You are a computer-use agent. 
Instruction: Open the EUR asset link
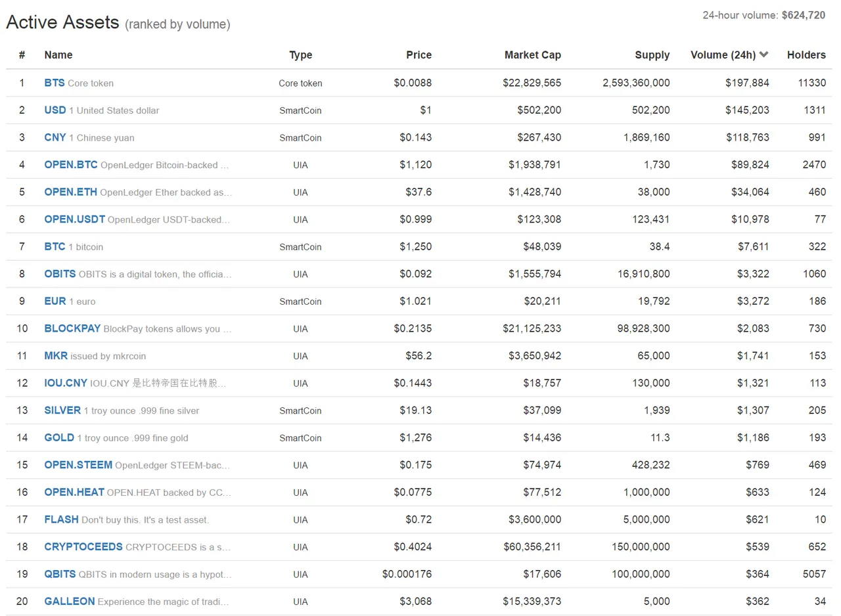[x=55, y=301]
